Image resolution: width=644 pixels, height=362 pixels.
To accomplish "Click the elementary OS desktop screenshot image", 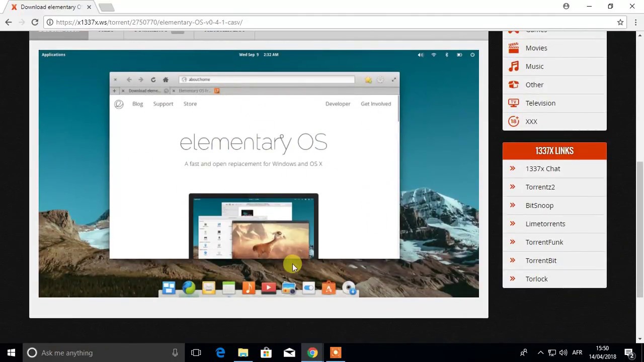I will [x=259, y=173].
